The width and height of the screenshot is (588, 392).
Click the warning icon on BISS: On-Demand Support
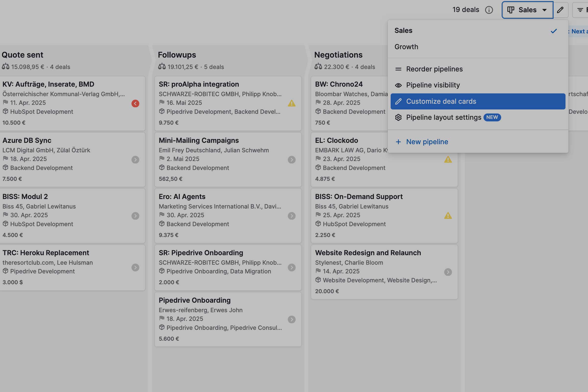pyautogui.click(x=448, y=215)
